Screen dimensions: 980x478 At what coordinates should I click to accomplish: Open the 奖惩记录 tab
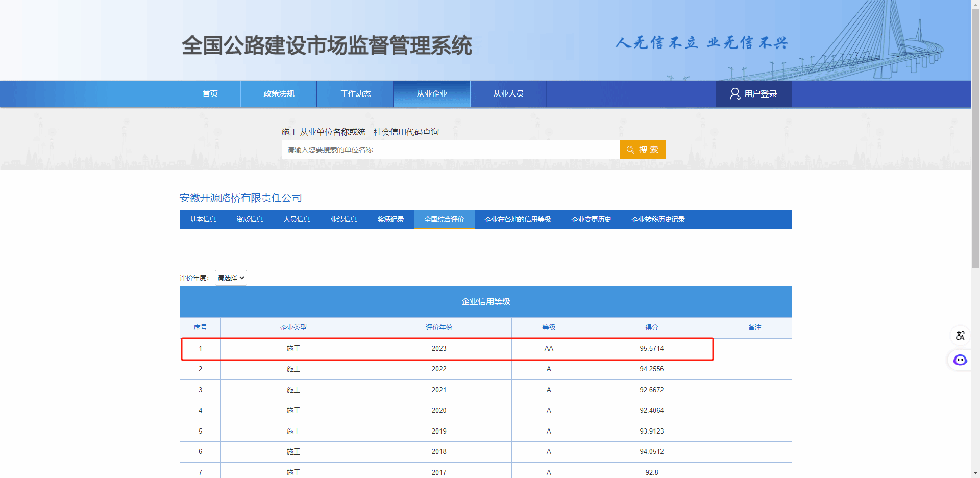[x=390, y=220]
